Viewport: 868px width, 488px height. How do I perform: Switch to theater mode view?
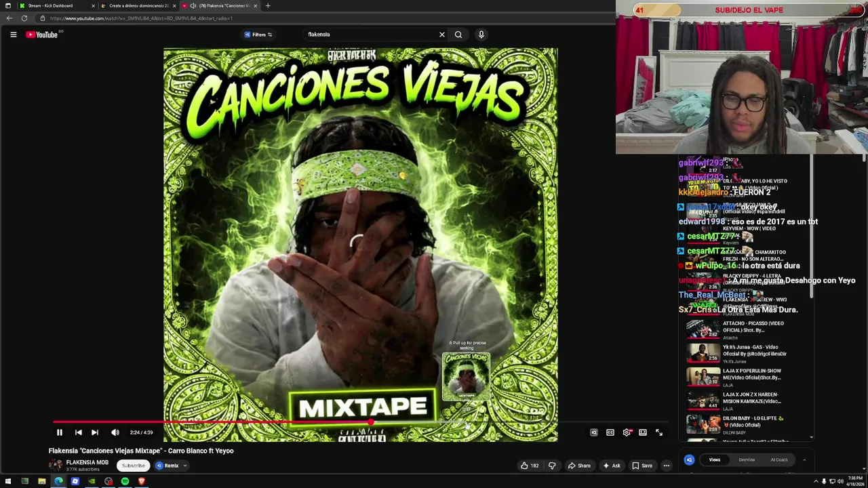pyautogui.click(x=643, y=432)
